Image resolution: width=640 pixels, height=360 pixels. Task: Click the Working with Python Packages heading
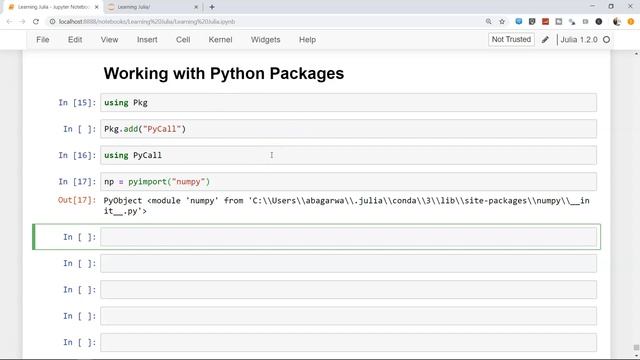(x=224, y=73)
